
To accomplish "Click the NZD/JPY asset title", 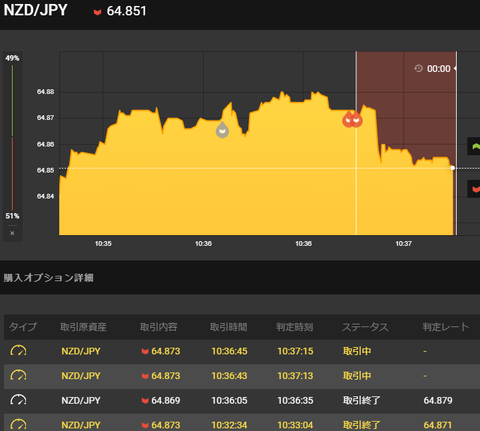I will [35, 10].
